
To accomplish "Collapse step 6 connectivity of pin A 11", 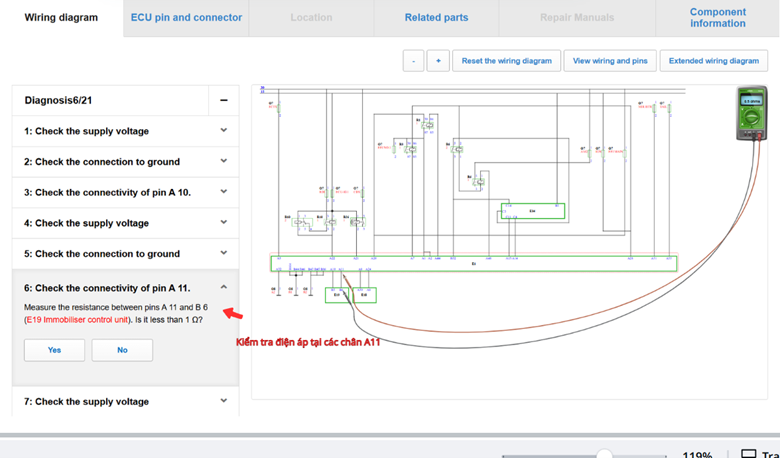I will (223, 288).
